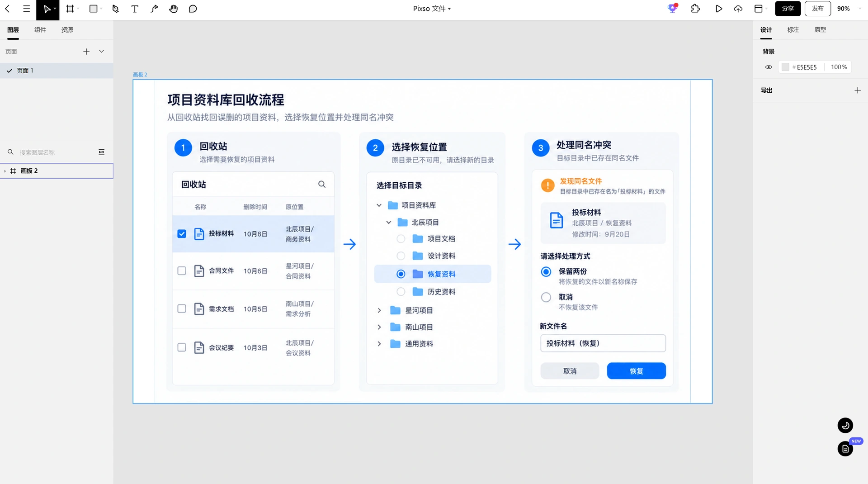The width and height of the screenshot is (868, 484).
Task: Check the 合同文件 checkbox
Action: (182, 270)
